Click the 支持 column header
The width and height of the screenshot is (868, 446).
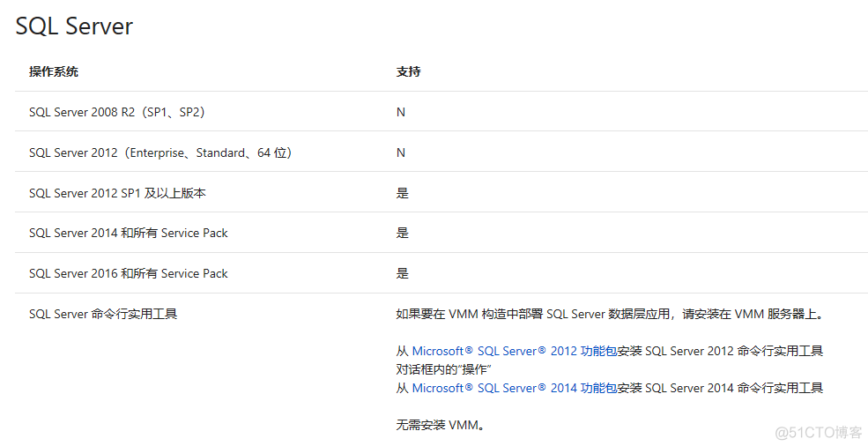[408, 71]
